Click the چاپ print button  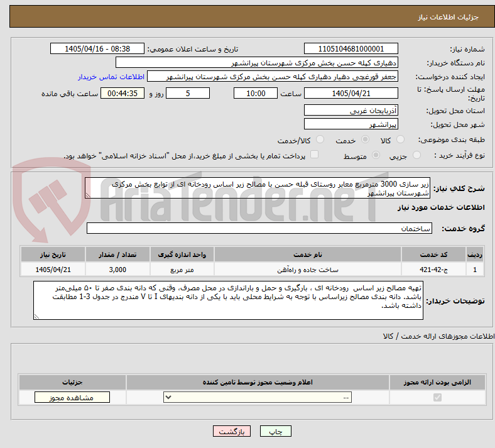click(x=276, y=431)
